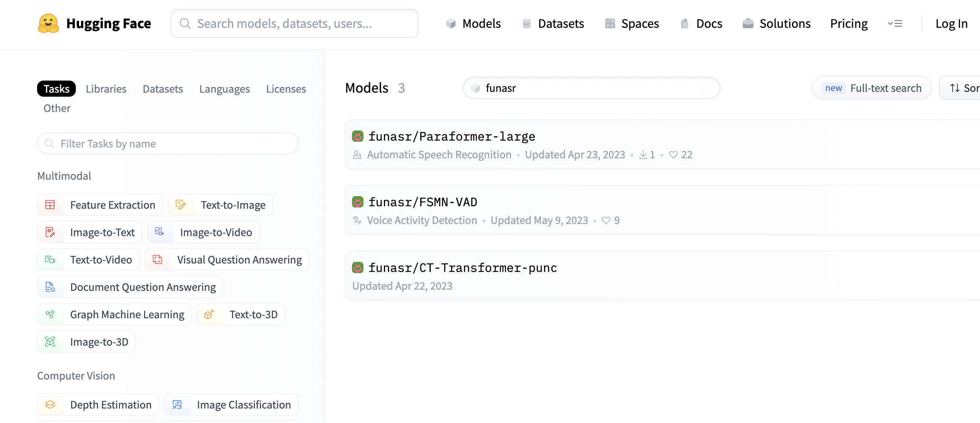Screen dimensions: 980x423
Task: Click the avatar next to funasr/CT-Transformer-punc
Action: (x=358, y=267)
